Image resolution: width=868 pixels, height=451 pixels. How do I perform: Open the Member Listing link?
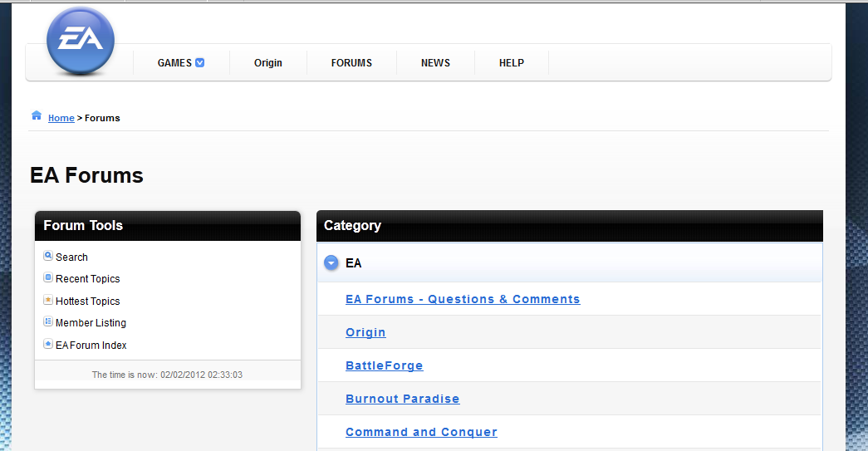click(x=91, y=322)
